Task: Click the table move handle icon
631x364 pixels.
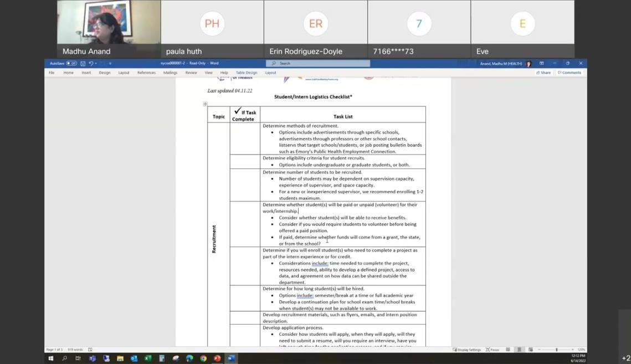Action: (x=205, y=104)
